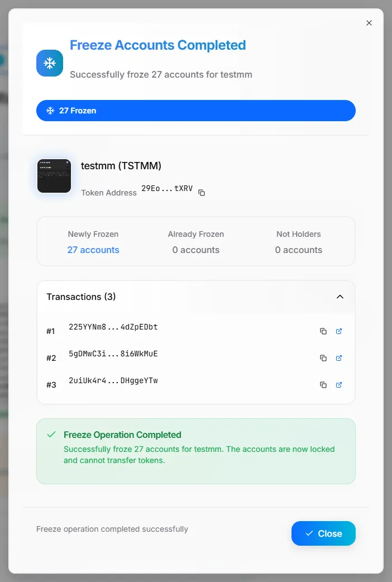Click the 27 accounts newly frozen link
392x582 pixels.
coord(93,250)
